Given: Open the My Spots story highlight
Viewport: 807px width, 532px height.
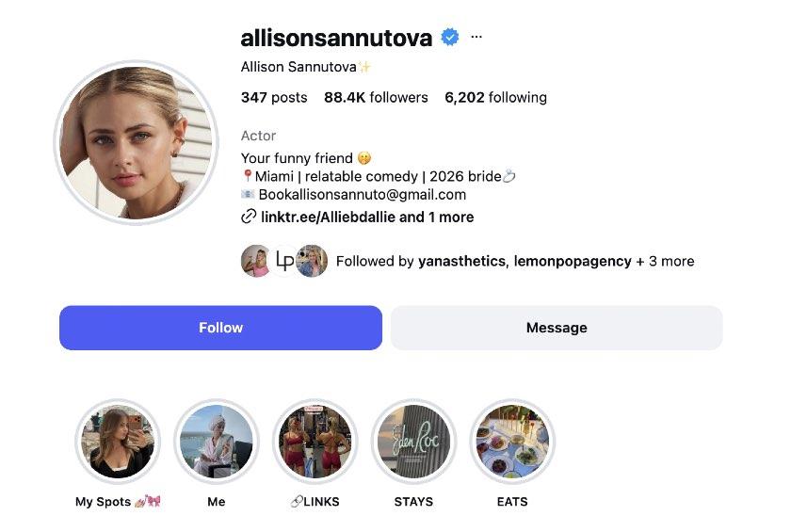Looking at the screenshot, I should click(x=118, y=442).
